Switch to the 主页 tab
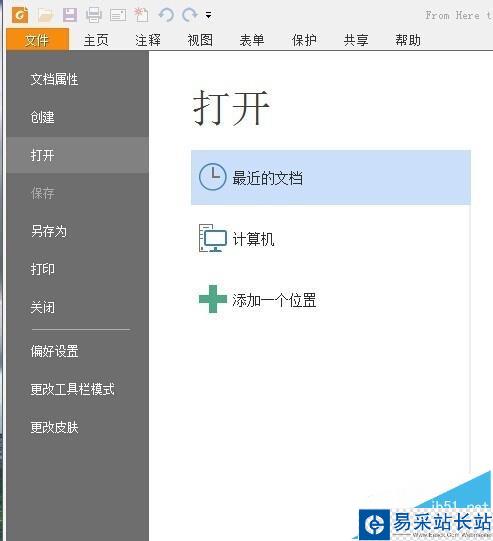Viewport: 493px width, 541px height. coord(96,40)
